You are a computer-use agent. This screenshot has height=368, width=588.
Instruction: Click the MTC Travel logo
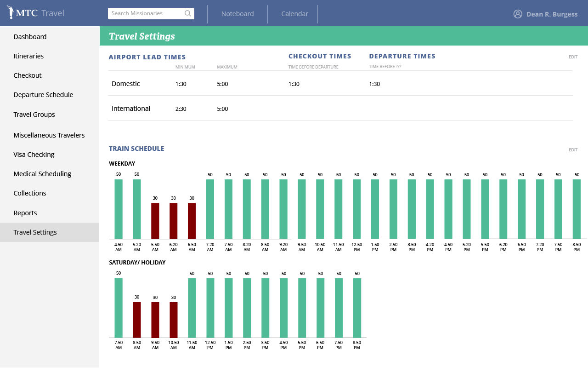tap(36, 13)
